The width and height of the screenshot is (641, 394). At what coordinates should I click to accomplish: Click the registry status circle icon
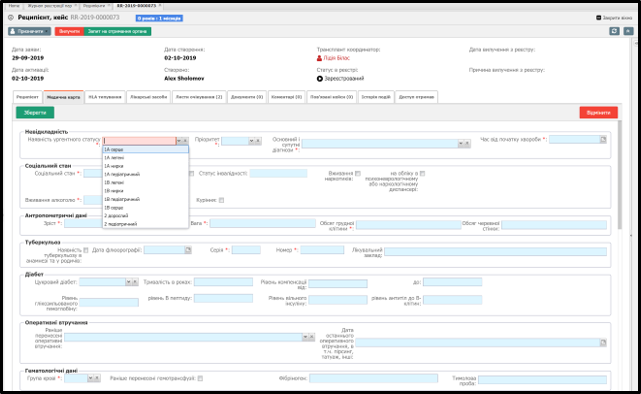click(320, 78)
